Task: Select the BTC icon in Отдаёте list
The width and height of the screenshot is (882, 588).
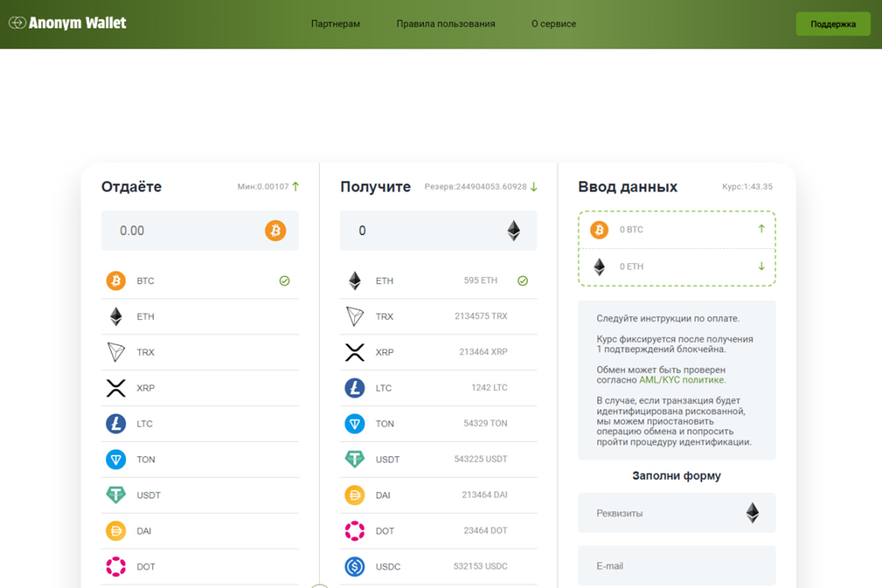Action: [115, 280]
